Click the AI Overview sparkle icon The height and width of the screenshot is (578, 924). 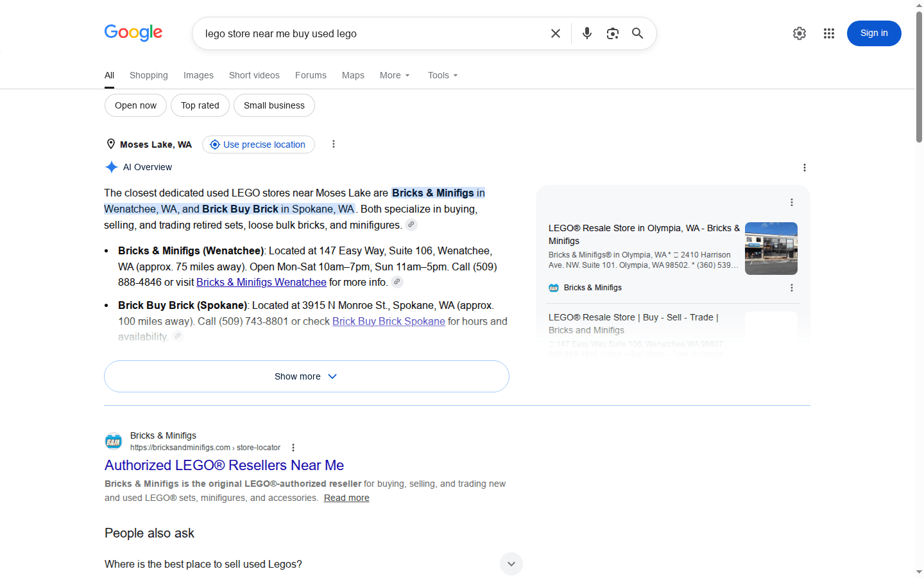[x=112, y=167]
